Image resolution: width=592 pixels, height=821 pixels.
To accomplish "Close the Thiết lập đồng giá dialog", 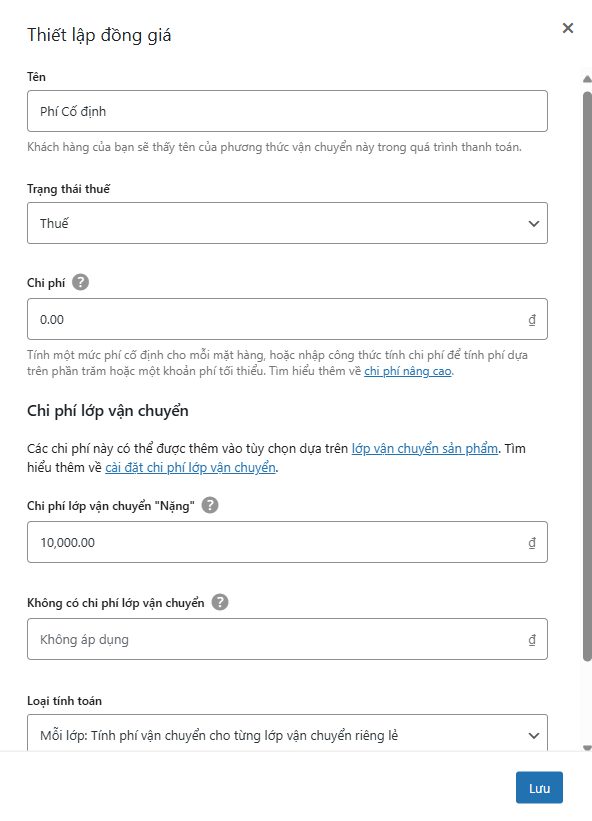I will click(x=568, y=28).
